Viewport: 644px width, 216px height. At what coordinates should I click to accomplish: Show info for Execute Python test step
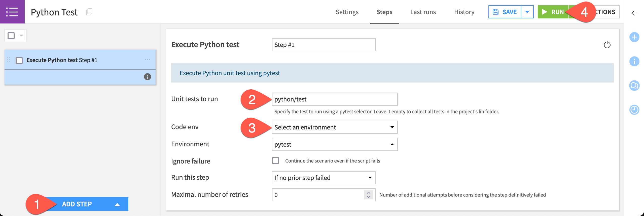tap(148, 77)
